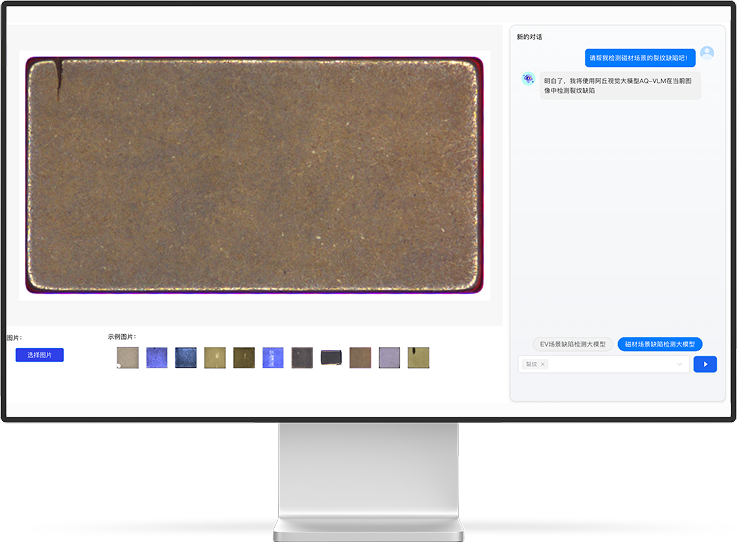Select the eighth black rectangular sample image
738x543 pixels.
331,357
